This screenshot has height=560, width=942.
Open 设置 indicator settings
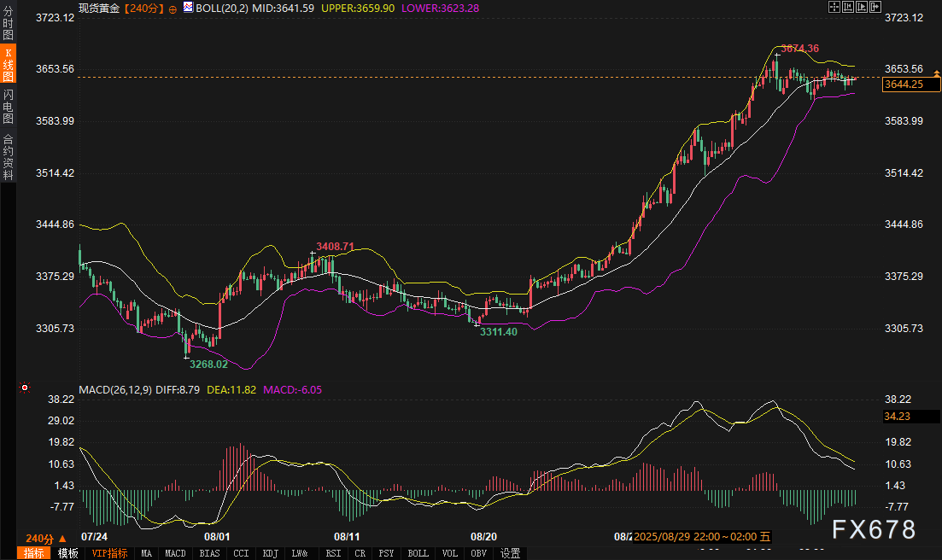[510, 553]
